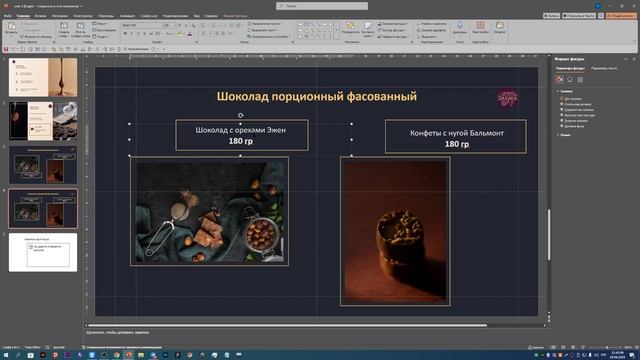Open Shape Outline (Контур фигуры) dropdown
Image resolution: width=640 pixels, height=360 pixels.
click(x=391, y=30)
